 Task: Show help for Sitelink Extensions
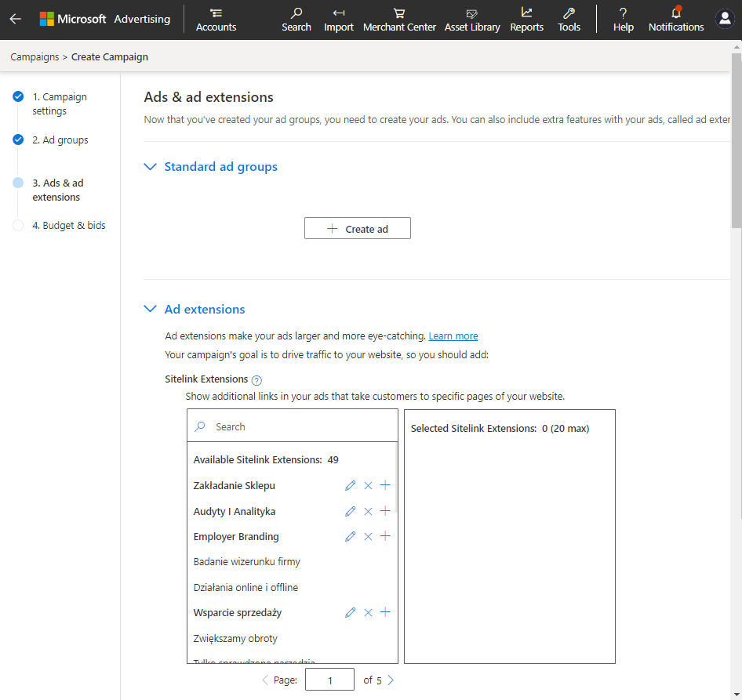pos(256,380)
